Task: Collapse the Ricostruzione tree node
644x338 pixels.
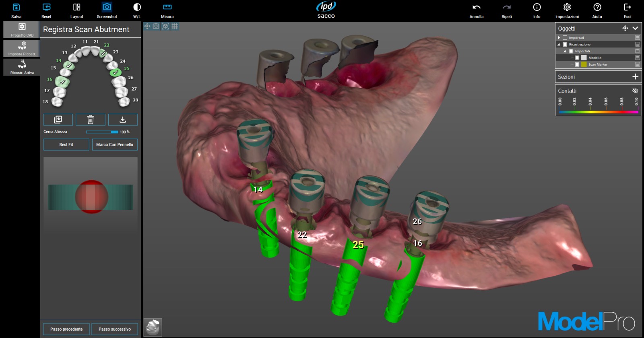Action: pos(559,44)
